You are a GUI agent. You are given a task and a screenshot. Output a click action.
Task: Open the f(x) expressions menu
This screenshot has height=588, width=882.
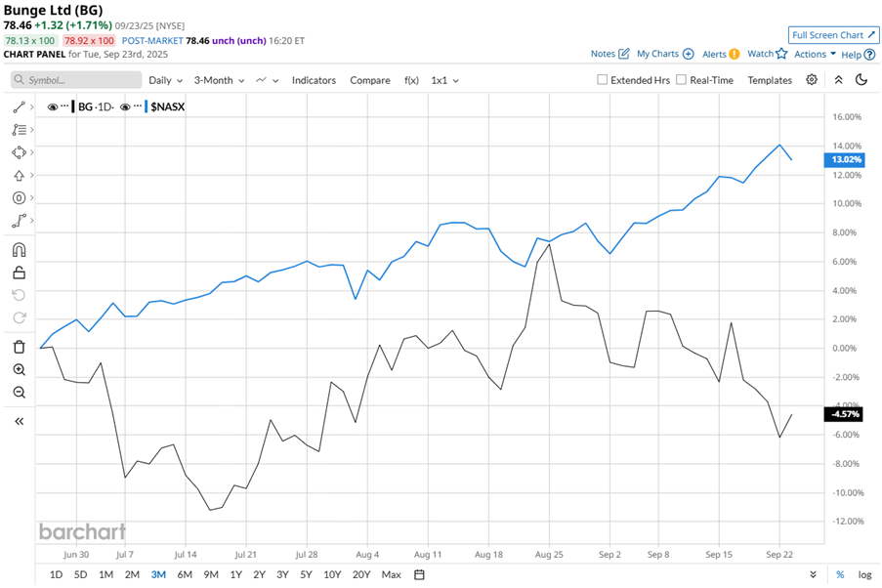(411, 80)
